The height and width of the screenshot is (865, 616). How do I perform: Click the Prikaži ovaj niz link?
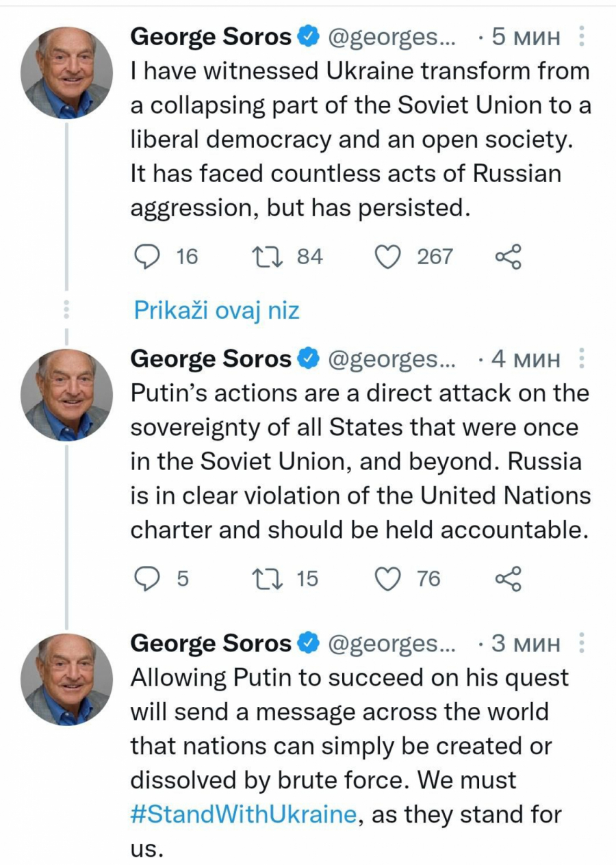click(216, 310)
